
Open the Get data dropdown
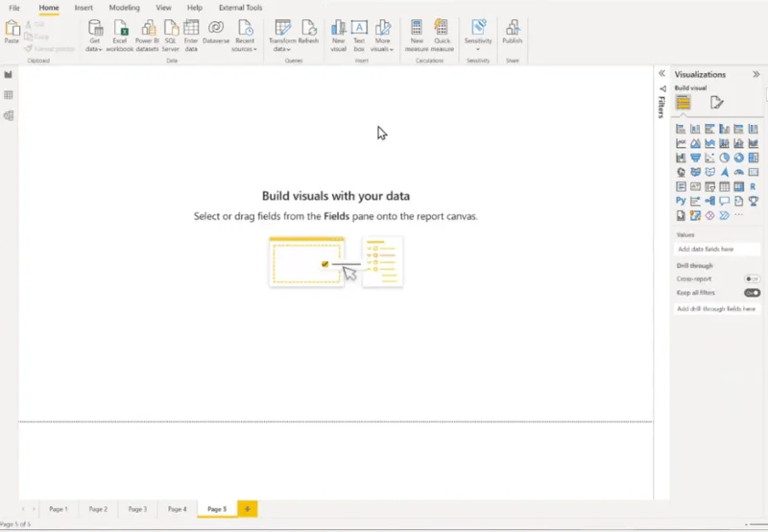[x=94, y=36]
